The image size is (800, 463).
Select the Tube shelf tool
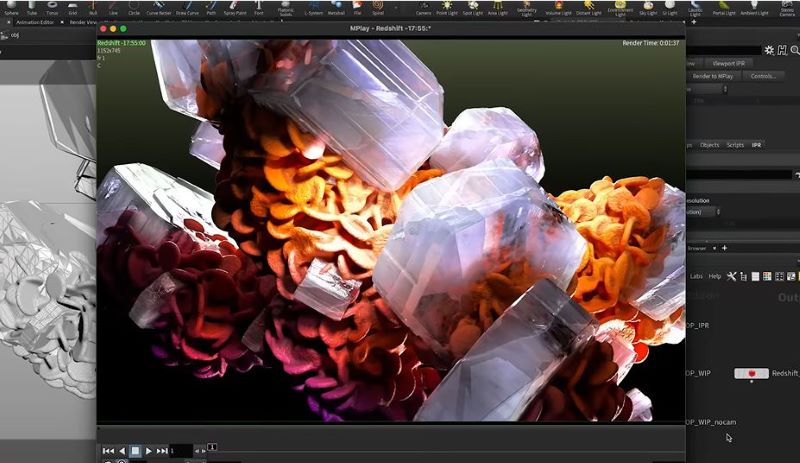32,8
